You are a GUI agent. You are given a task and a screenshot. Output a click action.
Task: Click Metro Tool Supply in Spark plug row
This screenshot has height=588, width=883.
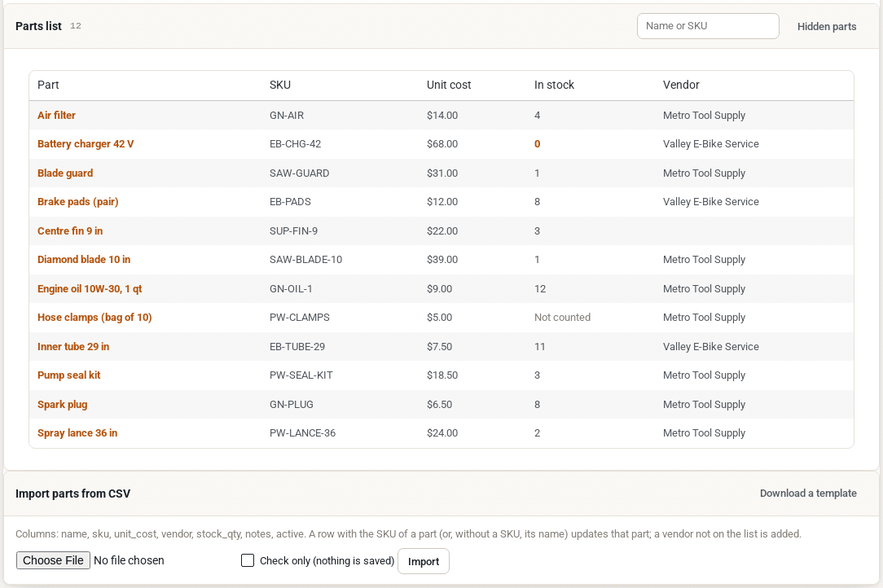(x=704, y=405)
